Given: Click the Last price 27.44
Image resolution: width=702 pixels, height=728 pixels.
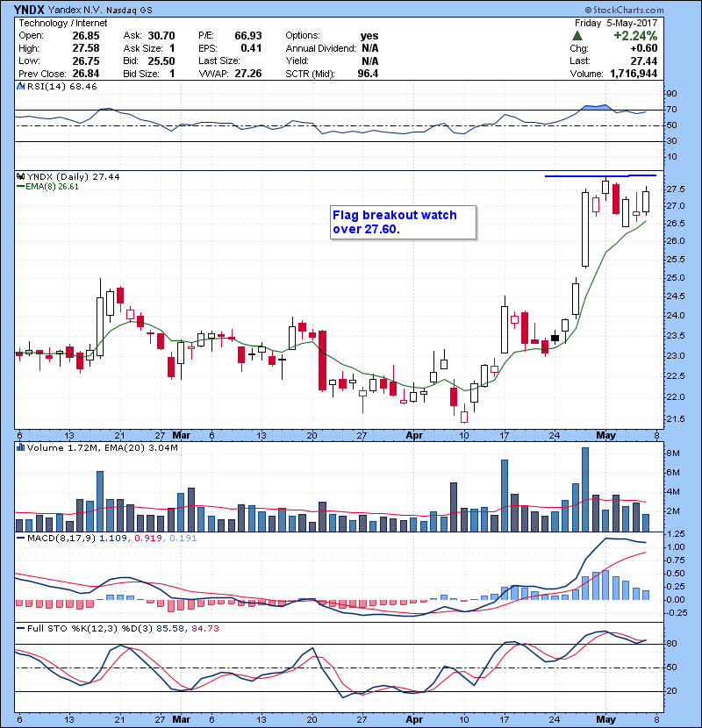Looking at the screenshot, I should coord(644,61).
